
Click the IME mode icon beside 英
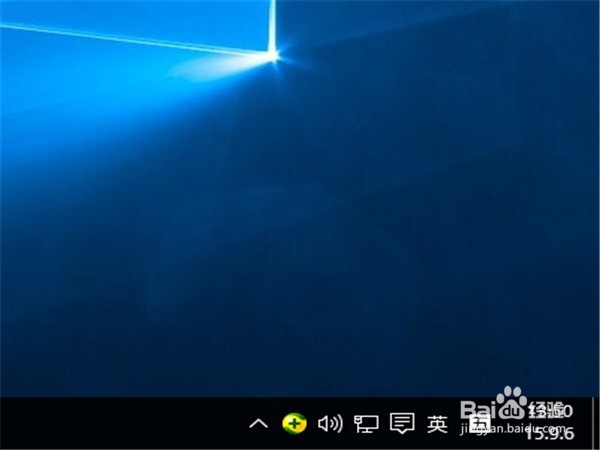[x=479, y=424]
